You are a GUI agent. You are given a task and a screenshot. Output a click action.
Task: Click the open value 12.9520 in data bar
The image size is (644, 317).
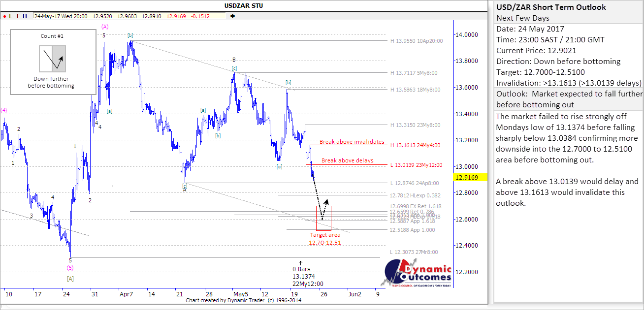[103, 16]
